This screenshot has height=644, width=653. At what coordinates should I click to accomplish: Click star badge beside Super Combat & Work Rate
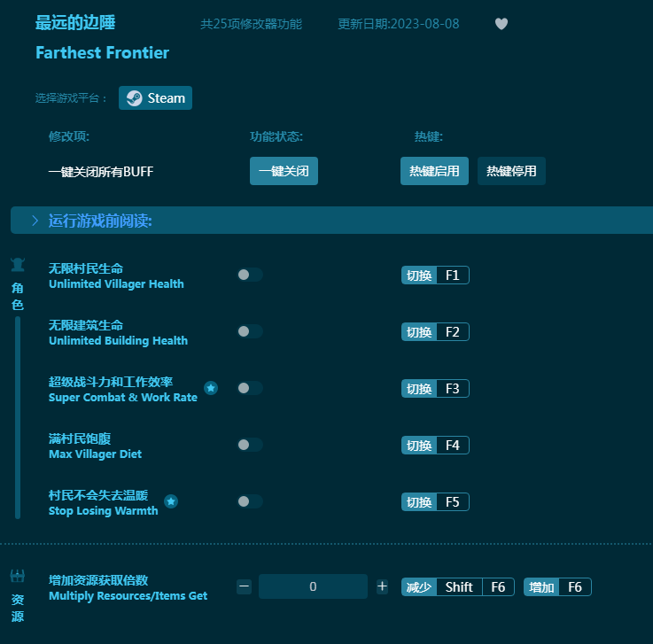coord(211,388)
